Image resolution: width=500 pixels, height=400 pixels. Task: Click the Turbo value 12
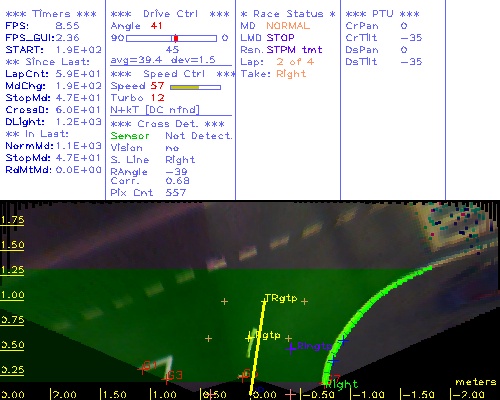pos(157,98)
